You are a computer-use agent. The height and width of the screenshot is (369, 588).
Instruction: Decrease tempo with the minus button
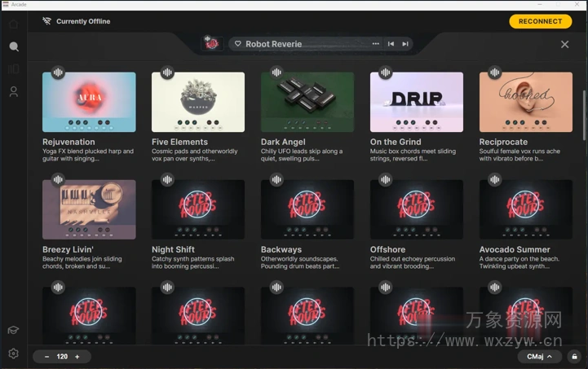point(46,357)
